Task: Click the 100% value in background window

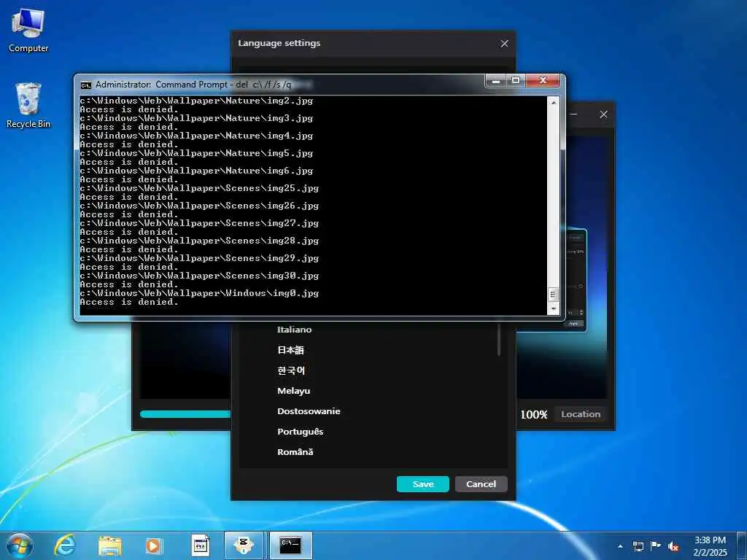Action: pyautogui.click(x=534, y=414)
